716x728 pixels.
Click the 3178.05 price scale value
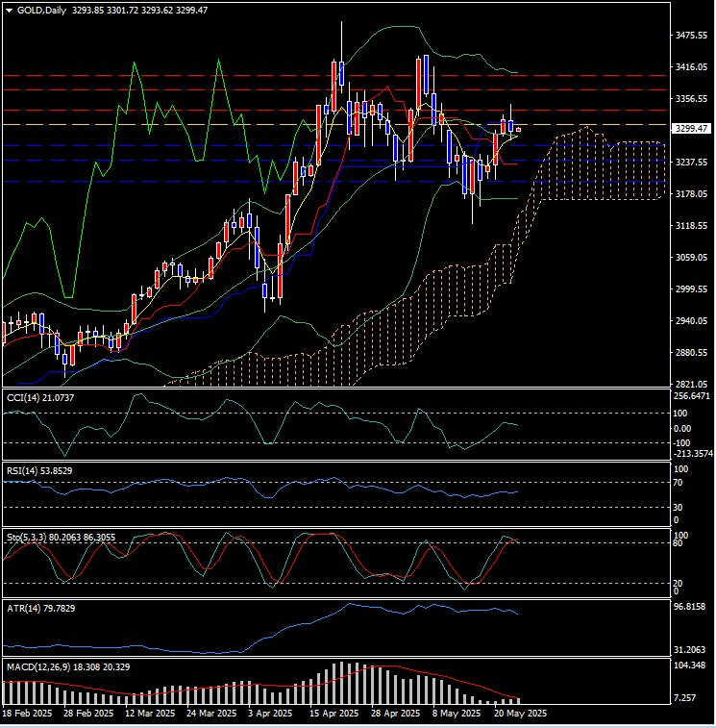tap(691, 194)
